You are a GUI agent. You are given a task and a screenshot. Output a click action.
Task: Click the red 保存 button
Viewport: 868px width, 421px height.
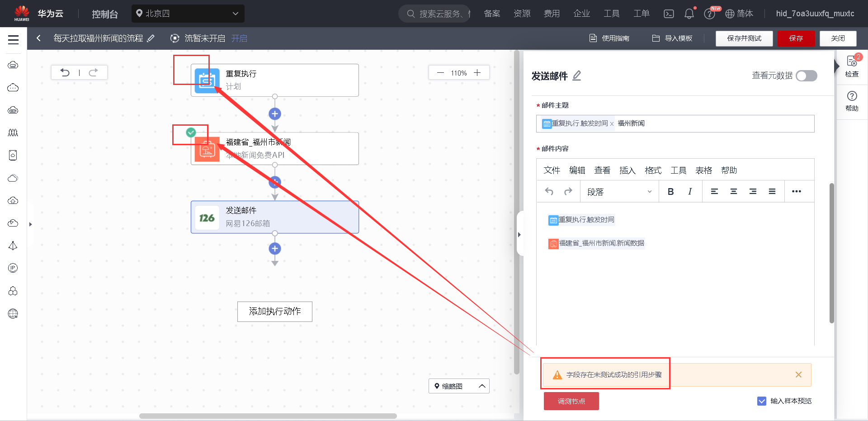796,38
